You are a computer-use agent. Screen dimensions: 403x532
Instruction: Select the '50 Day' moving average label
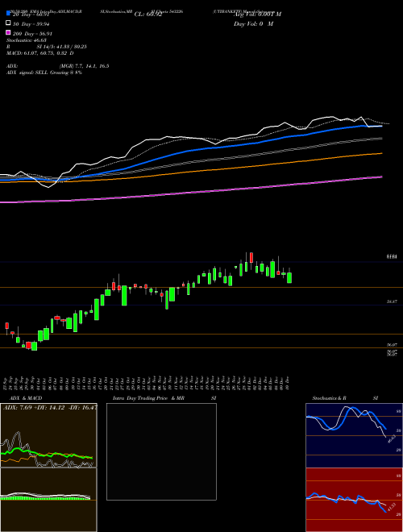[x=31, y=24]
